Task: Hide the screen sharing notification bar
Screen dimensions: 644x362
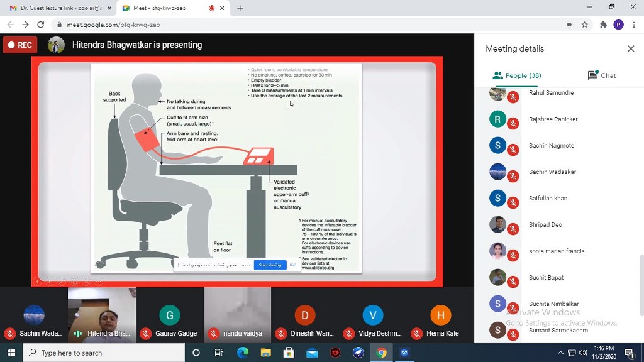Action: (x=293, y=265)
